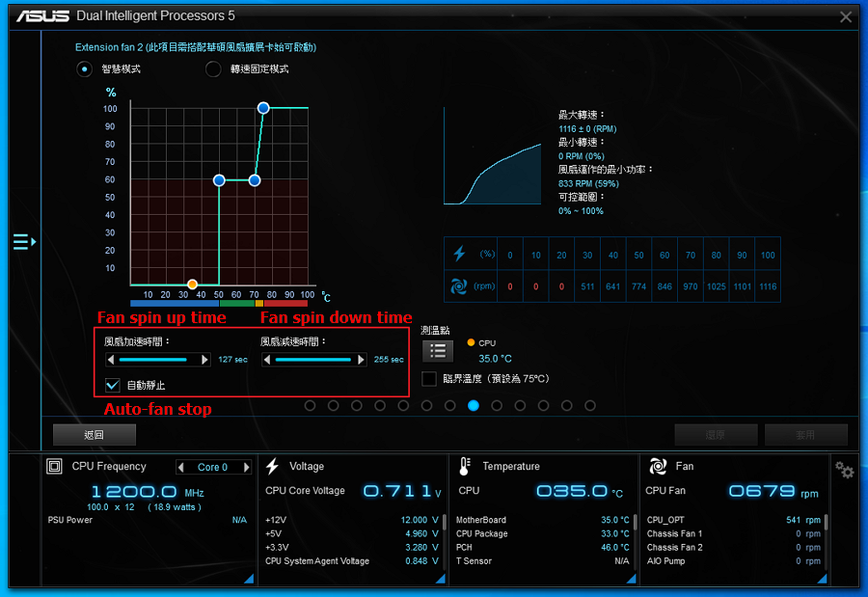Screen dimensions: 868x597
Task: Click the +12V voltage row
Action: (x=351, y=520)
